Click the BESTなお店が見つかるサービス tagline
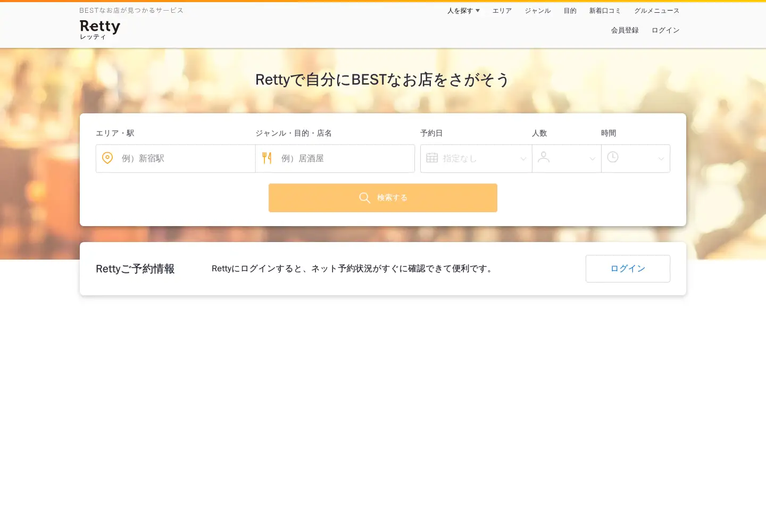The width and height of the screenshot is (766, 532). coord(131,10)
